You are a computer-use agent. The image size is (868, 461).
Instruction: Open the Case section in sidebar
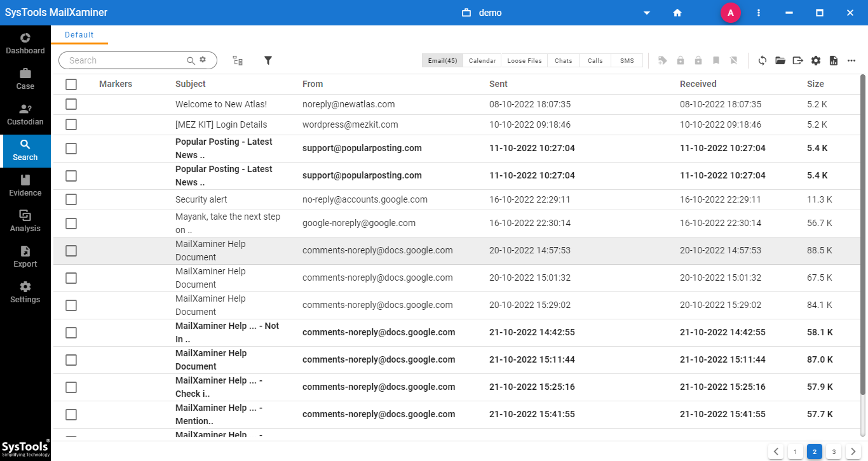pyautogui.click(x=25, y=79)
